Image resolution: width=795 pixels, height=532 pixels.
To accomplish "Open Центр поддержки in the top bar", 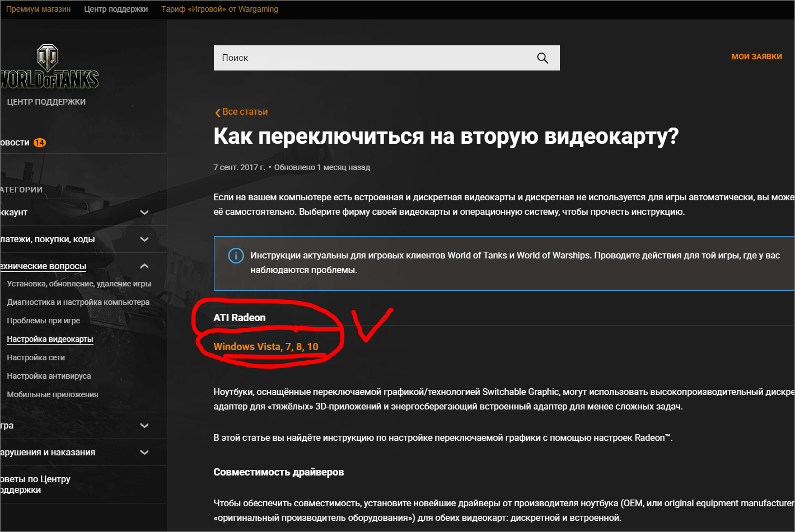I will (x=116, y=9).
